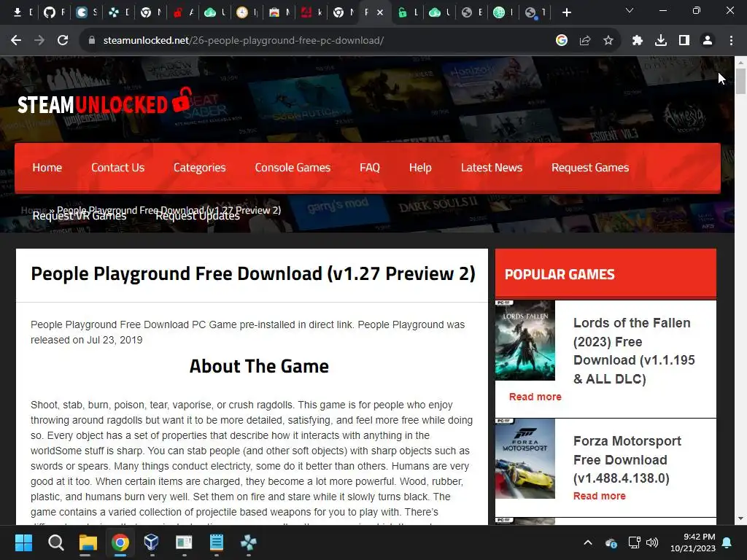Open network status tray icon
Image resolution: width=747 pixels, height=560 pixels.
point(634,542)
